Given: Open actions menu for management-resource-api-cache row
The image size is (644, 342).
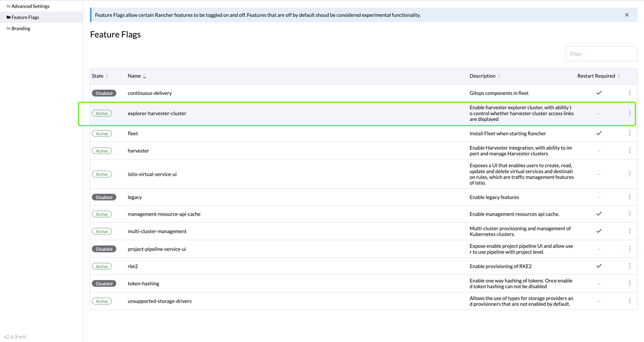Looking at the screenshot, I should 630,214.
